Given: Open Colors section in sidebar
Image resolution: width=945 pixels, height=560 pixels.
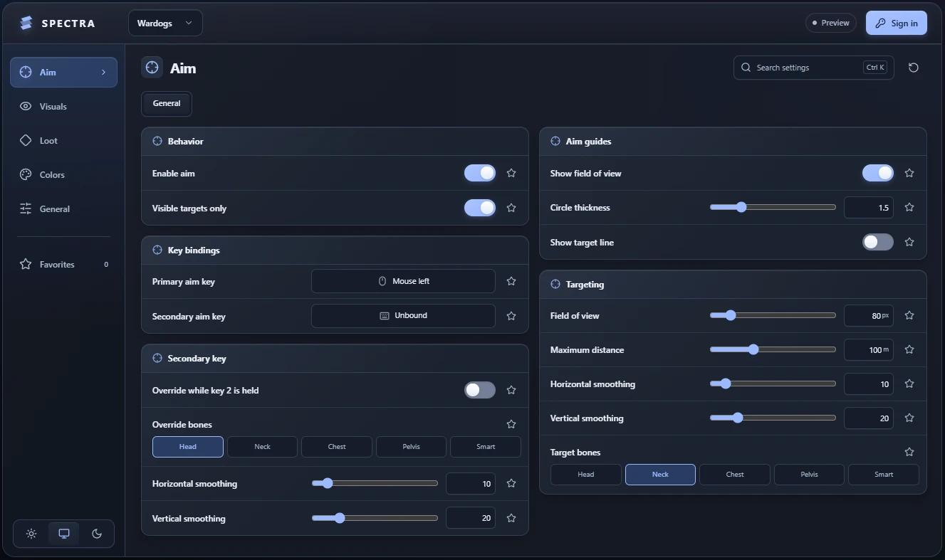Looking at the screenshot, I should [x=63, y=175].
